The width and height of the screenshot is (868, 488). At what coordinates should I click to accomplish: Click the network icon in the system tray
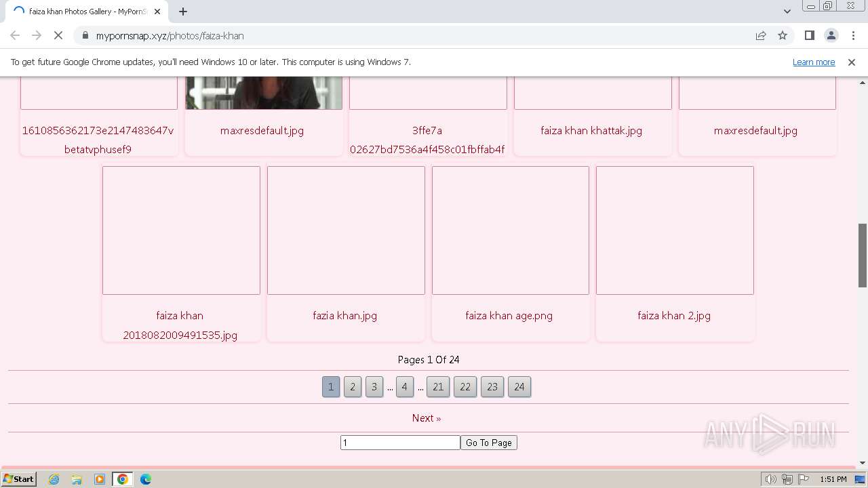[x=787, y=479]
